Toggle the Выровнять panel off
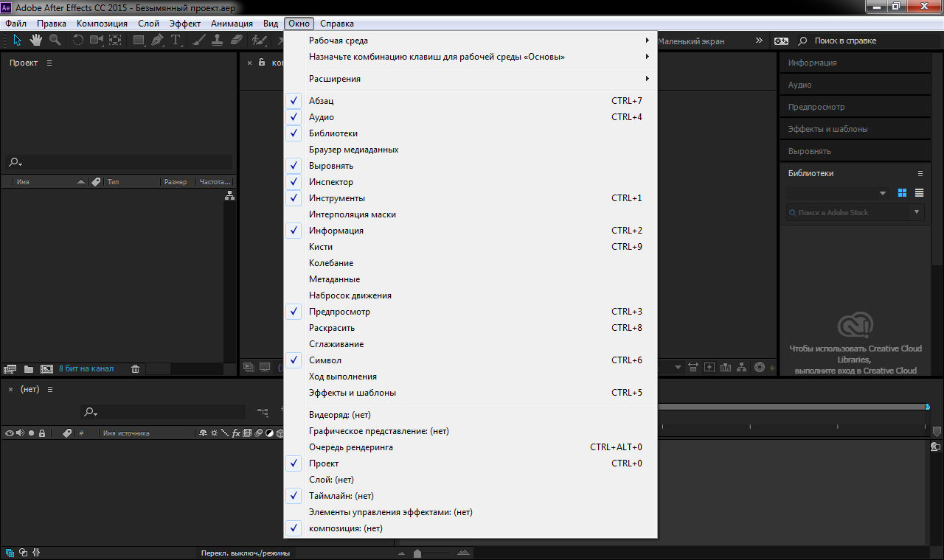 tap(470, 166)
